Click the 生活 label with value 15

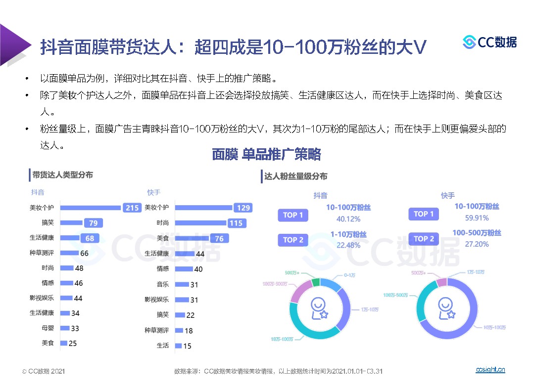click(162, 346)
